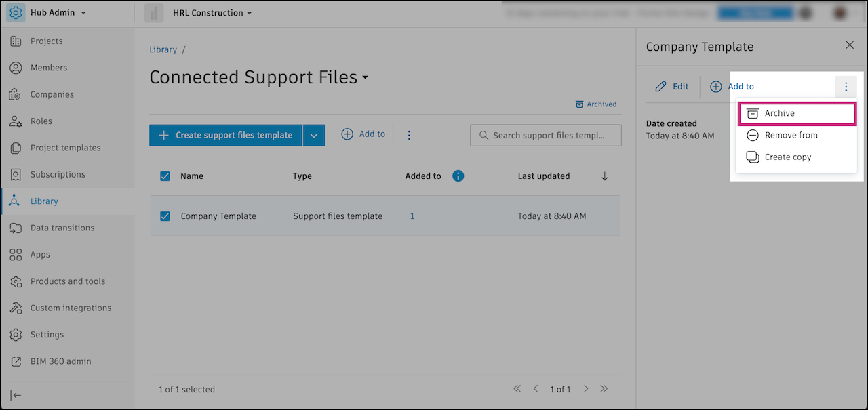Show Archived support files templates
Image resolution: width=868 pixels, height=410 pixels.
[x=596, y=104]
